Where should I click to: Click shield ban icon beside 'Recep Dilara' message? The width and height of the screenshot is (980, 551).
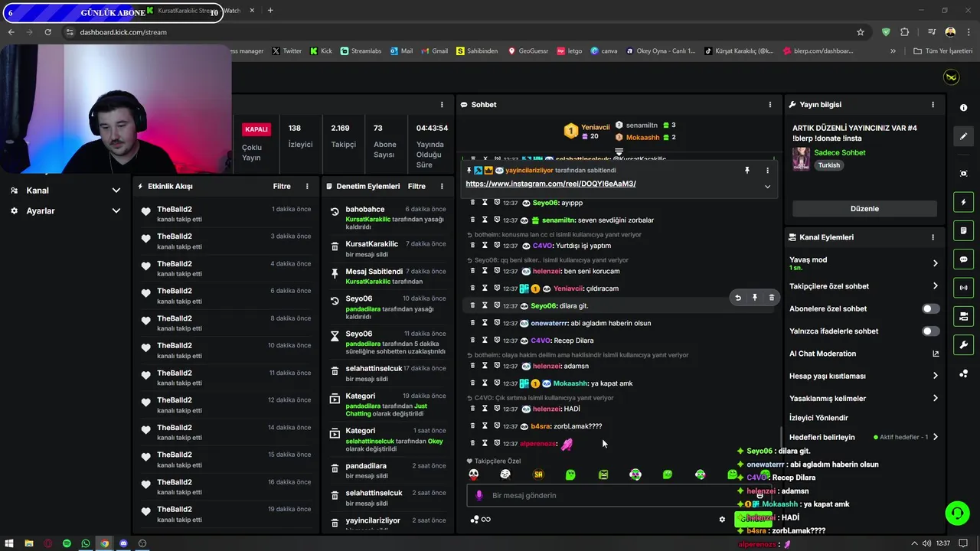[497, 340]
